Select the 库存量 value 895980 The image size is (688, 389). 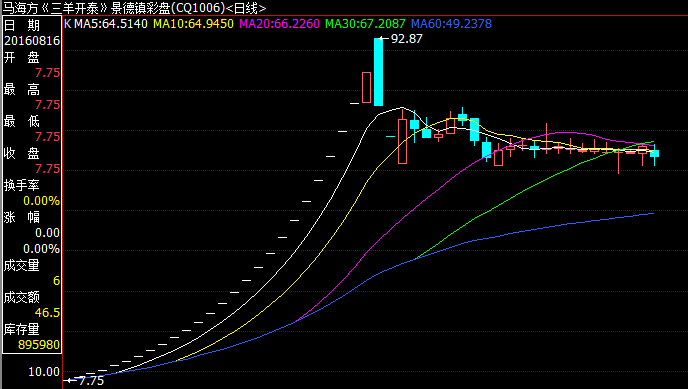click(x=39, y=345)
